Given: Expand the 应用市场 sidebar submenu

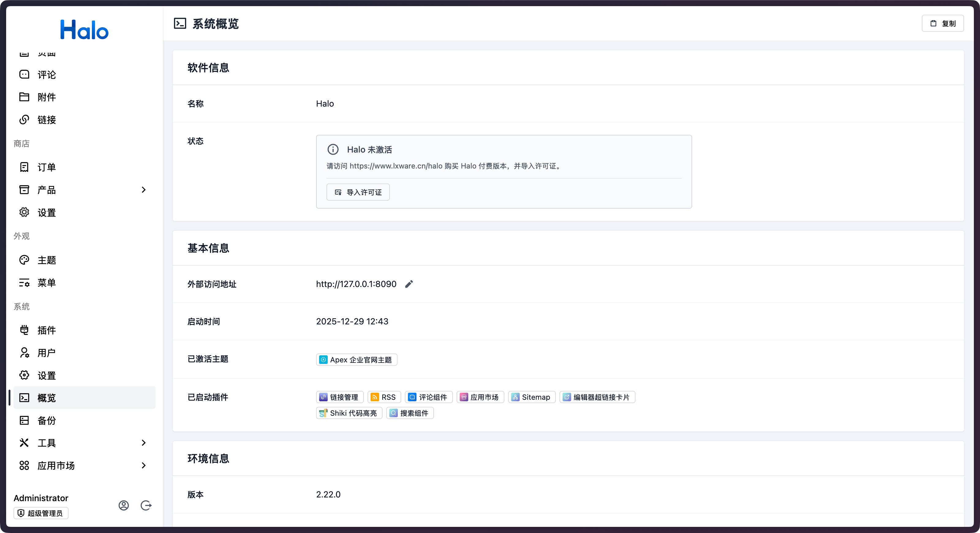Looking at the screenshot, I should pos(143,466).
